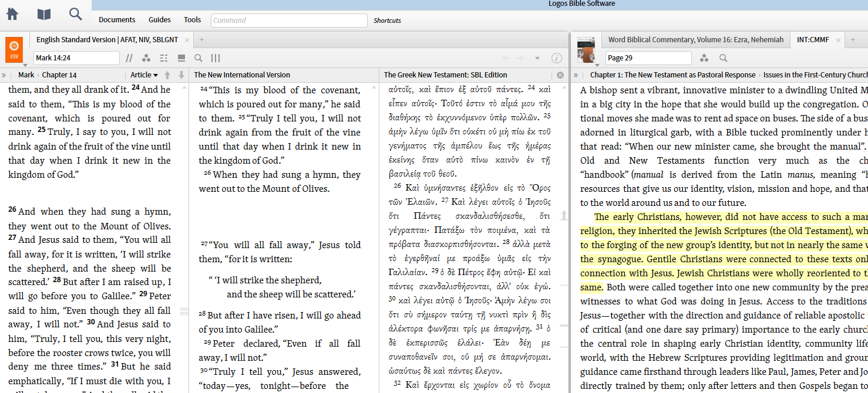Click the Chapter 1 New Testament breadcrumb
Image resolution: width=868 pixels, height=393 pixels.
coord(672,75)
